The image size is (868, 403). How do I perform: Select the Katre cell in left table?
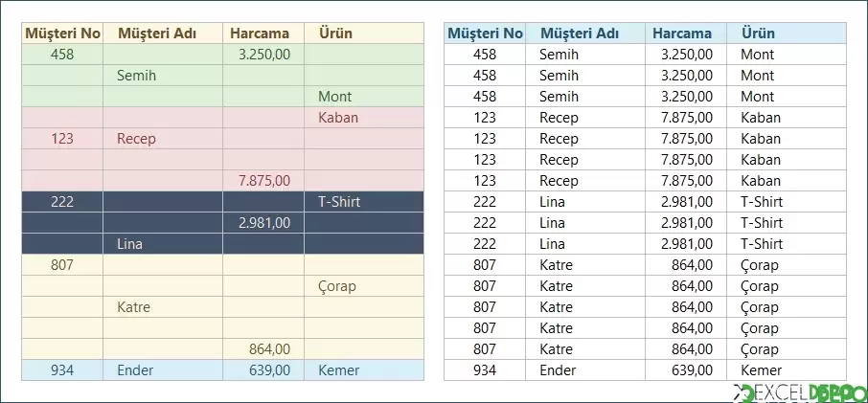click(163, 307)
